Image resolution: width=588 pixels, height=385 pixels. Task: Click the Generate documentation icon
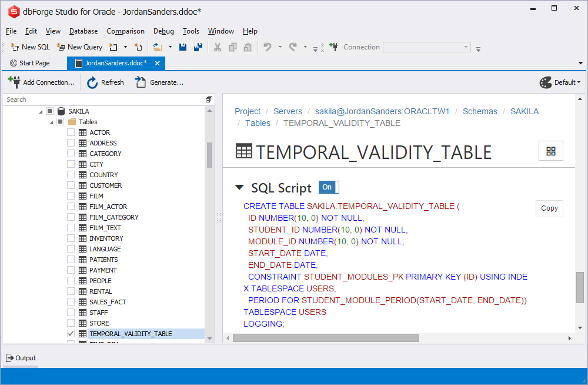pyautogui.click(x=141, y=82)
